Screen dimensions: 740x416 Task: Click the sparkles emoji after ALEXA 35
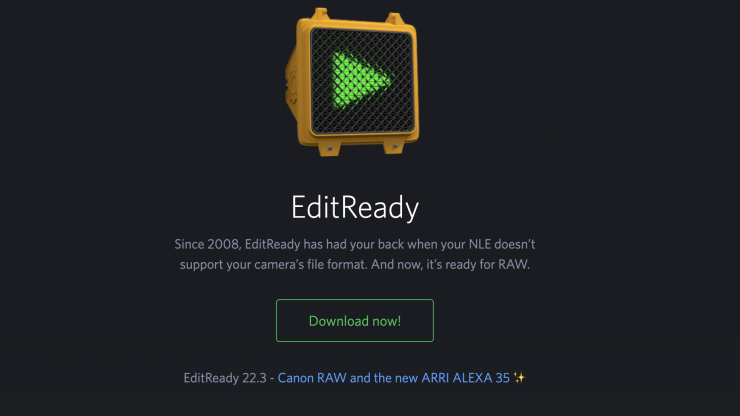[519, 378]
